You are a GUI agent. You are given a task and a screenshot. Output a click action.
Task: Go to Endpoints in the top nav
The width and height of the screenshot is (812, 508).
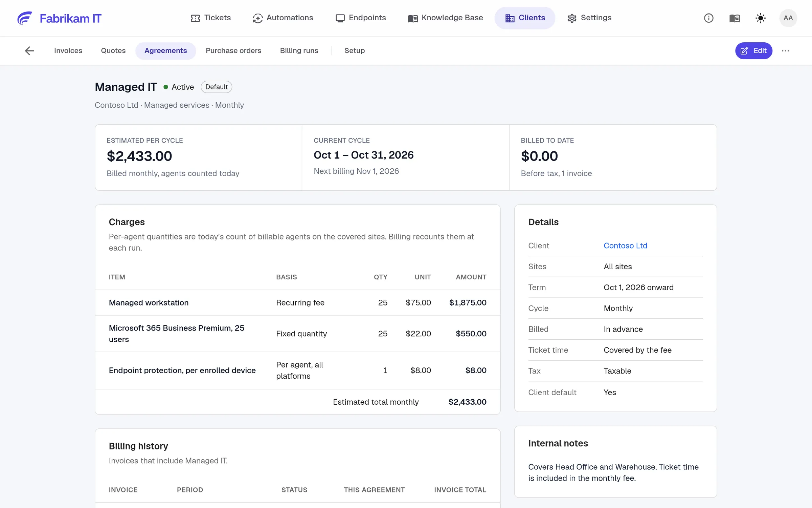coord(361,18)
